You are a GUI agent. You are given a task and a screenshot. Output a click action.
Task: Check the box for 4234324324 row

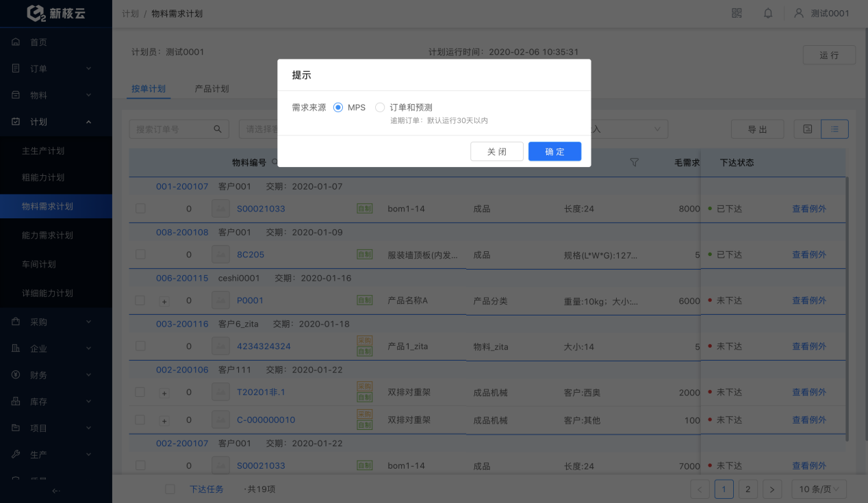[140, 346]
